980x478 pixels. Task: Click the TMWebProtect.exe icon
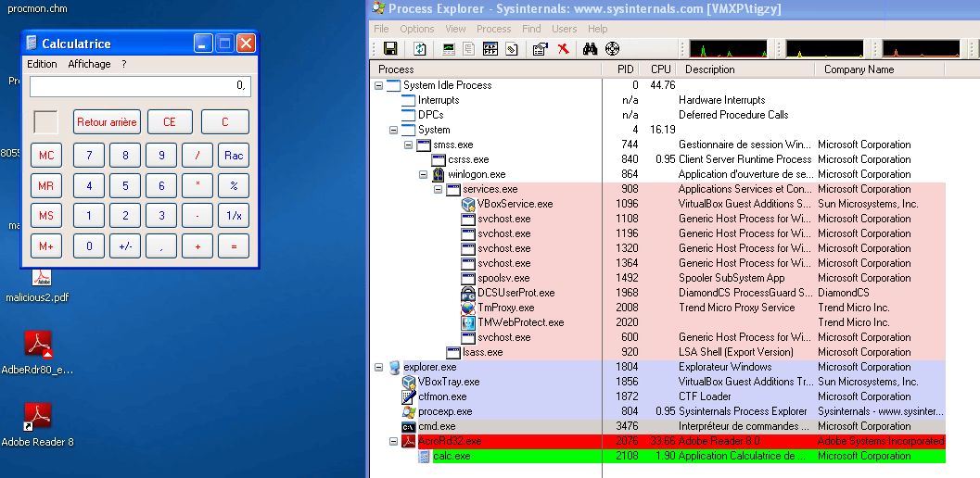point(468,322)
